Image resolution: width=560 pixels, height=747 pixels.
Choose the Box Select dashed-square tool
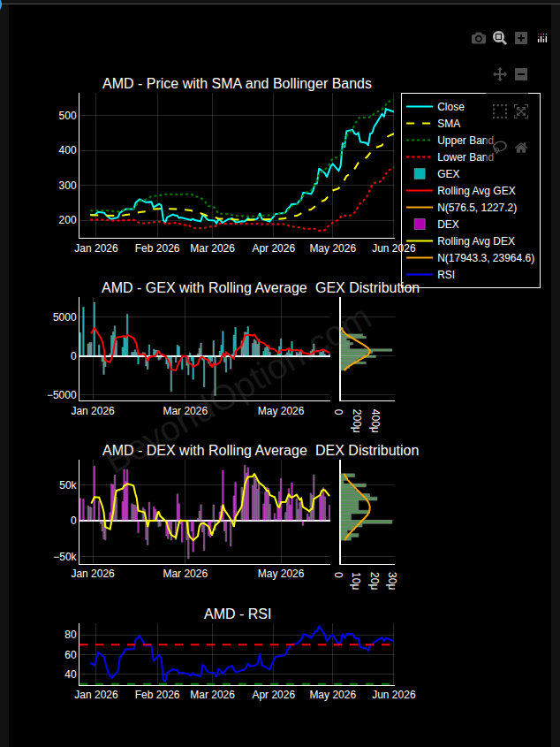tap(500, 111)
